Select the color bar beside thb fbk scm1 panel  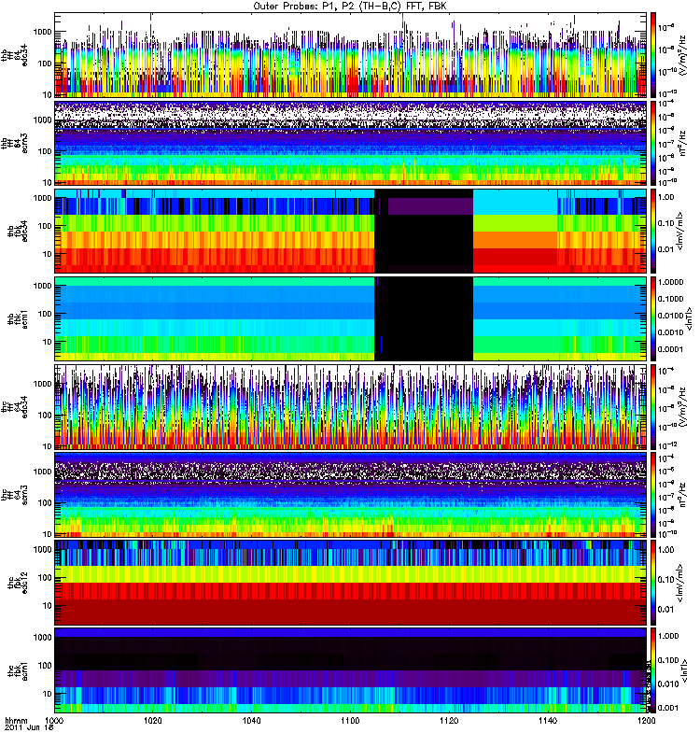(653, 318)
